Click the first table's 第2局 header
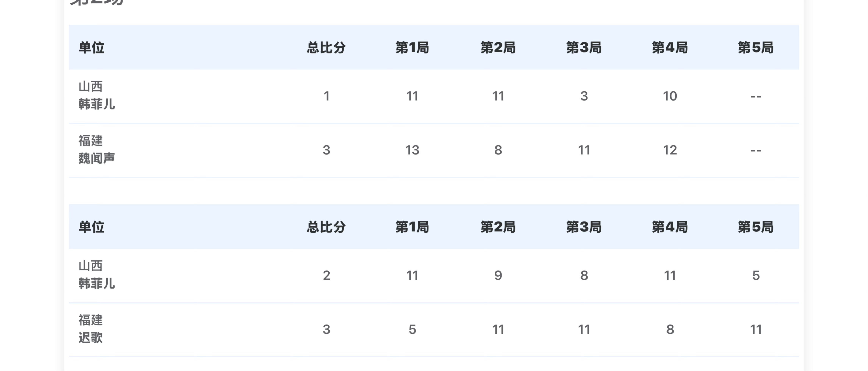The width and height of the screenshot is (868, 371). [x=498, y=47]
